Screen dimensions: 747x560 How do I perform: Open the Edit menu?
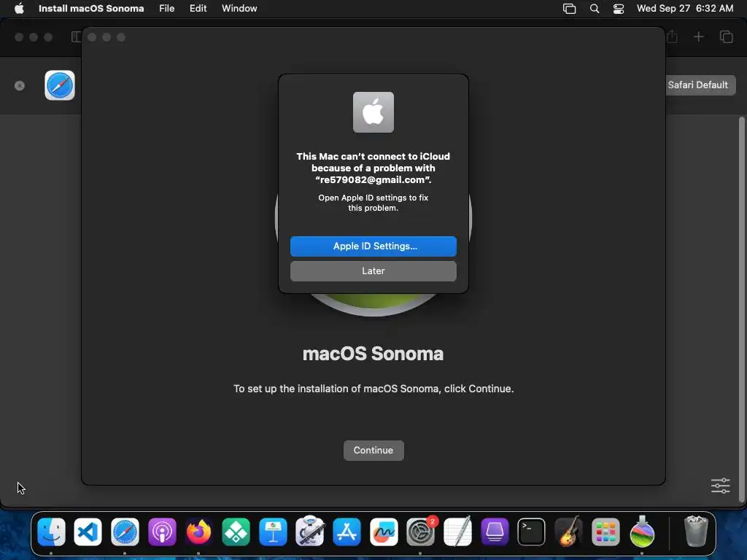198,8
